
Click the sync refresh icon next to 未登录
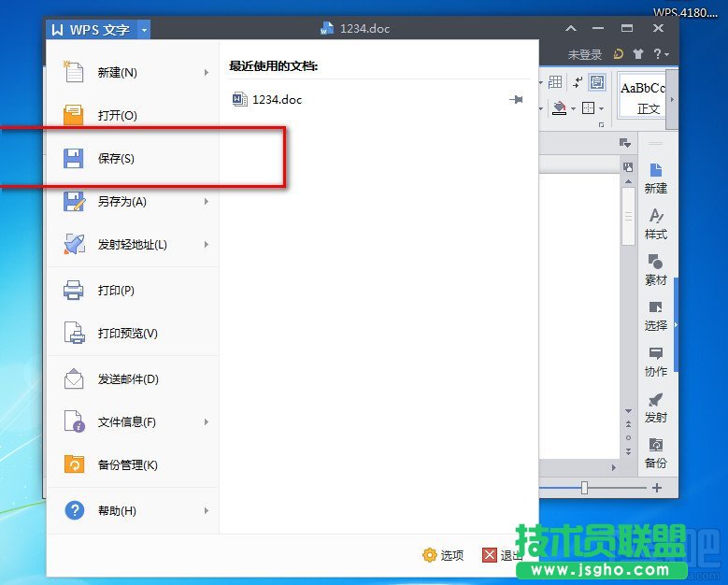[x=618, y=54]
